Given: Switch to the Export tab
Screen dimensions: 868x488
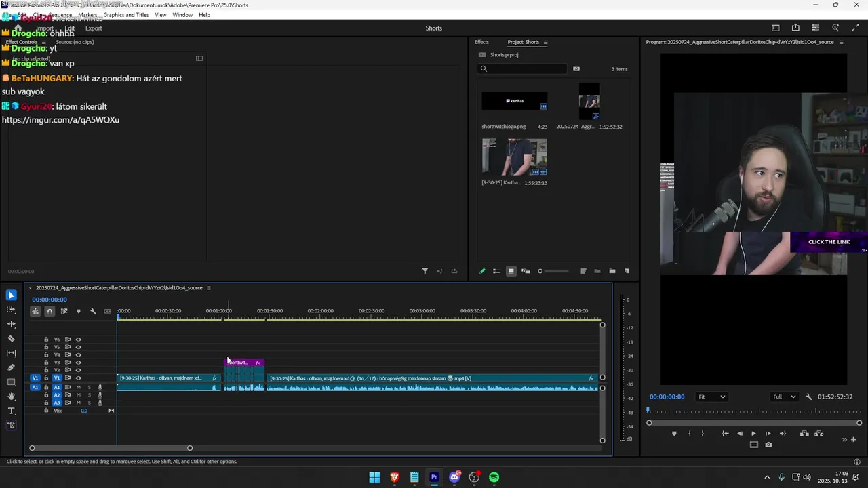Looking at the screenshot, I should click(x=94, y=28).
